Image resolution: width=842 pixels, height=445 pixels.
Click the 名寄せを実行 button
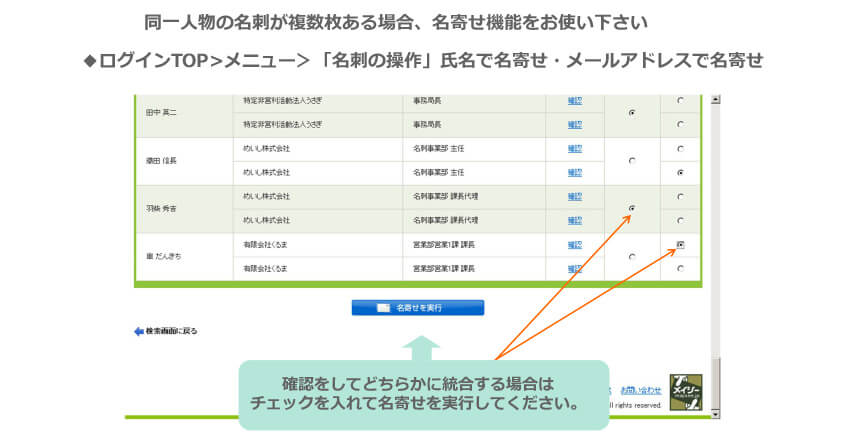pyautogui.click(x=417, y=308)
